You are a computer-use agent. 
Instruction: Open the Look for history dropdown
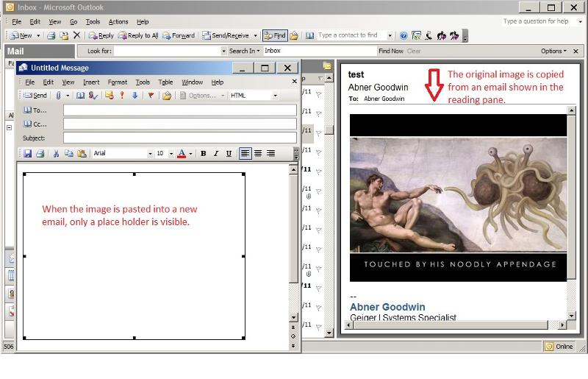tap(224, 51)
